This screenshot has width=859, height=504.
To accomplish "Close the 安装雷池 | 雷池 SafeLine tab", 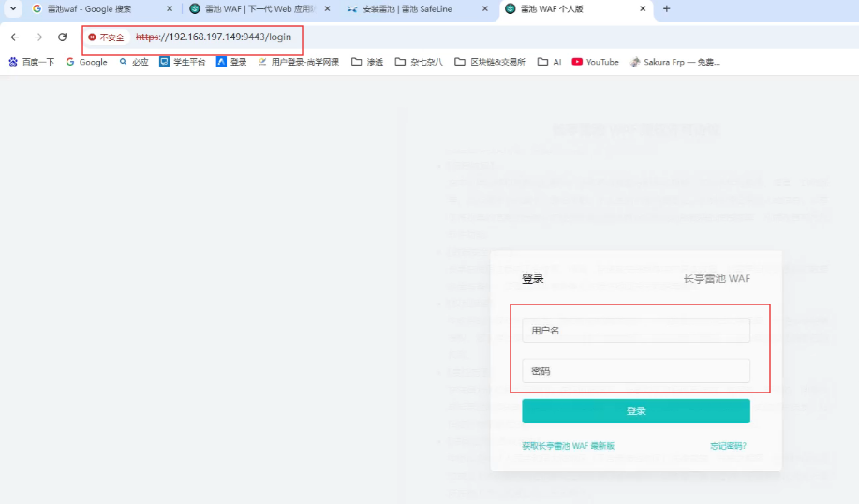I will 485,8.
